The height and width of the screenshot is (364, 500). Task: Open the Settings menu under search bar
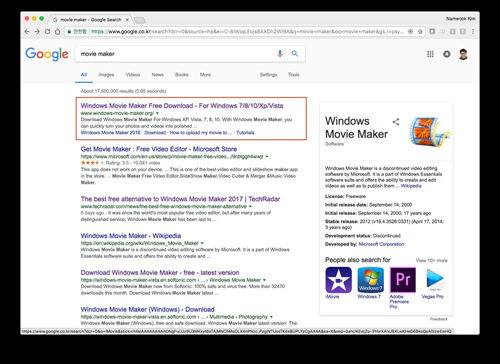(268, 75)
